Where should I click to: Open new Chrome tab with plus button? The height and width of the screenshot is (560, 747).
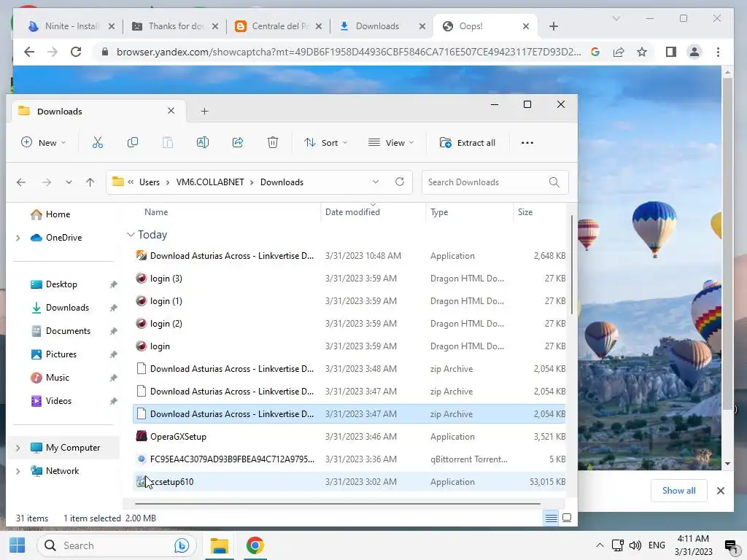point(553,26)
